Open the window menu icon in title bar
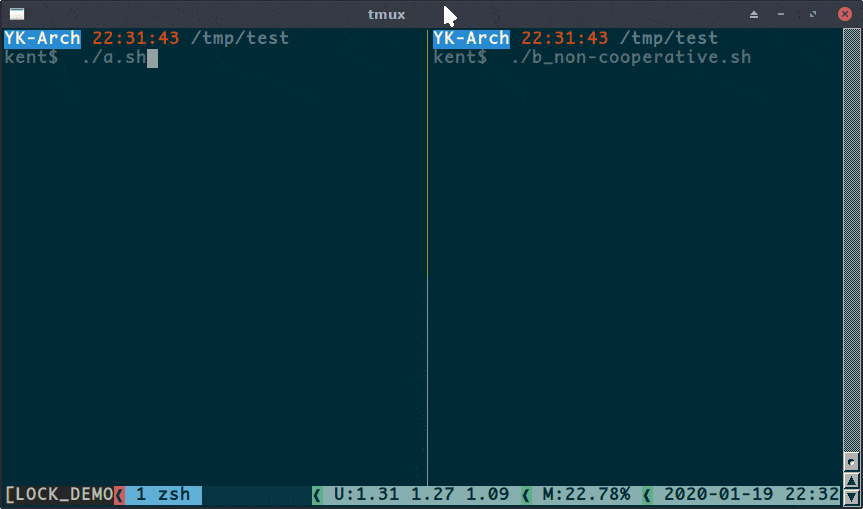The height and width of the screenshot is (509, 863). [17, 14]
